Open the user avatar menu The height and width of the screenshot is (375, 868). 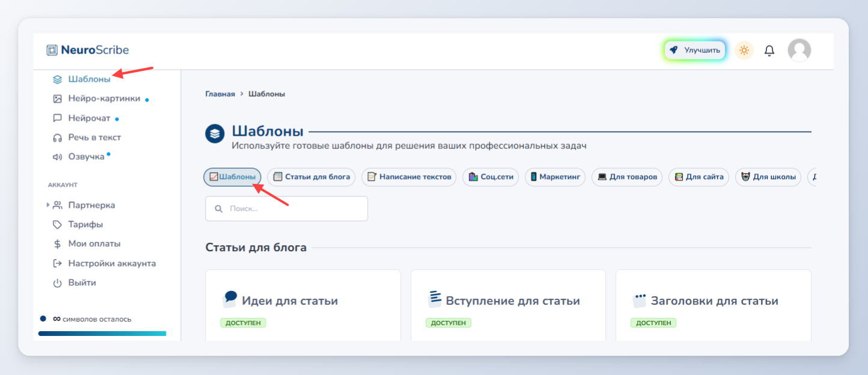[x=799, y=50]
